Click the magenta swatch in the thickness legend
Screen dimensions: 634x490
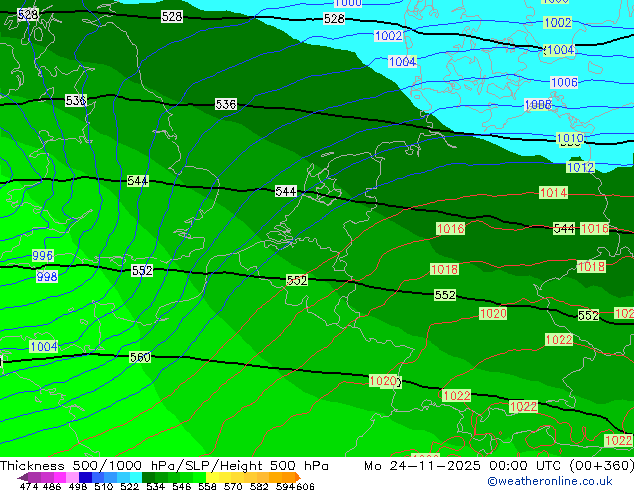[x=60, y=477]
